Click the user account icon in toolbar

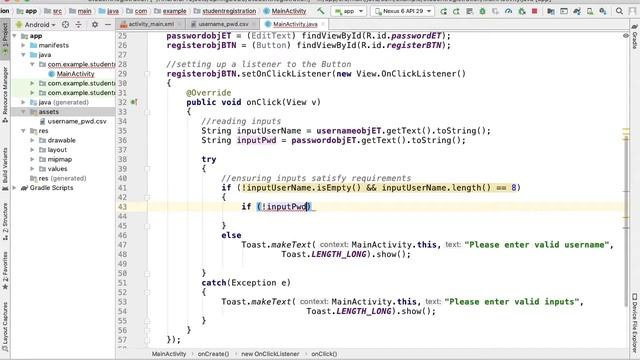[x=632, y=11]
